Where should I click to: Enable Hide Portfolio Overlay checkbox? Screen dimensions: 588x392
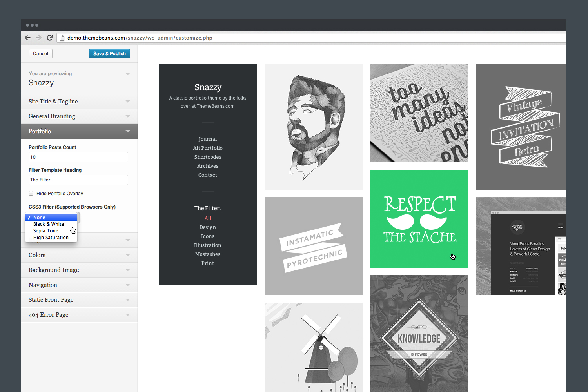tap(31, 193)
